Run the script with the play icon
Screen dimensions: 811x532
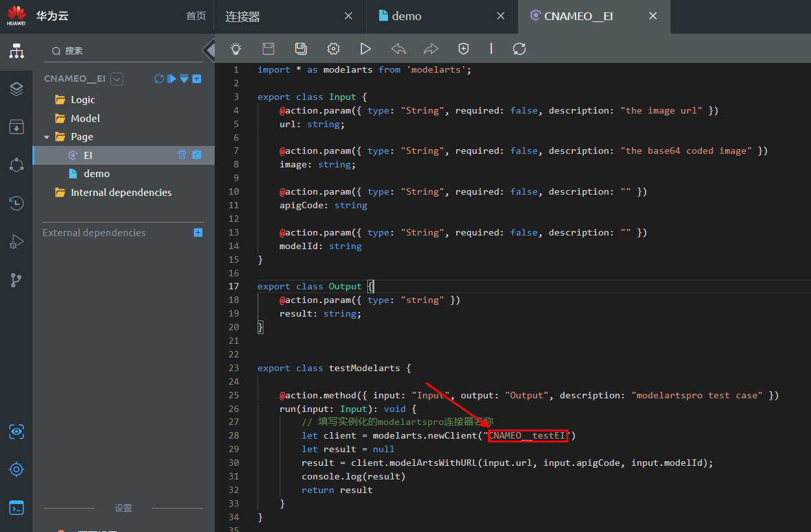point(365,49)
